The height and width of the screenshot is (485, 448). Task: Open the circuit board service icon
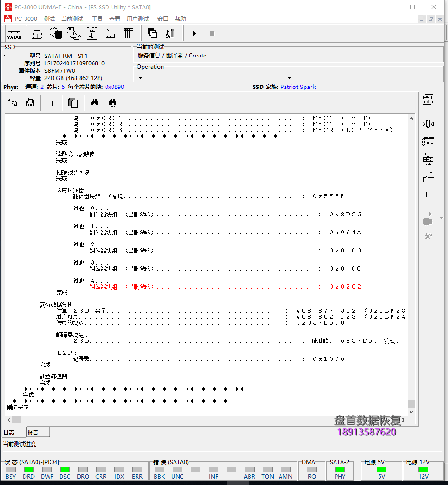point(92,33)
